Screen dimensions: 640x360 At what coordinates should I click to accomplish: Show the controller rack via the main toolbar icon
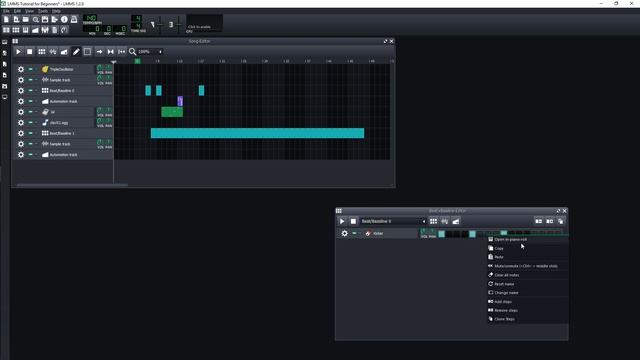[64, 30]
